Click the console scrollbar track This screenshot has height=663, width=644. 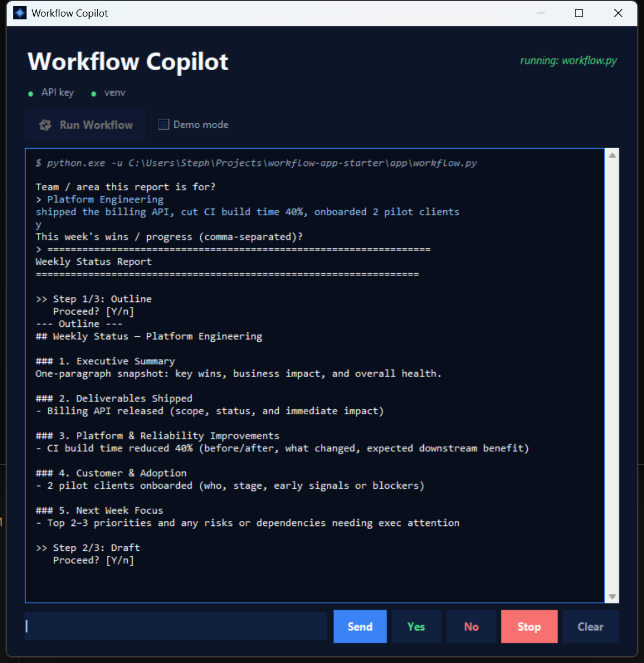612,375
